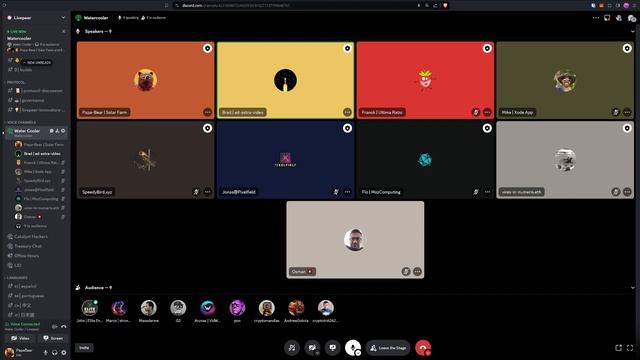The height and width of the screenshot is (360, 640).
Task: Open more options on Jonas@Pixelfield tile
Action: point(347,191)
